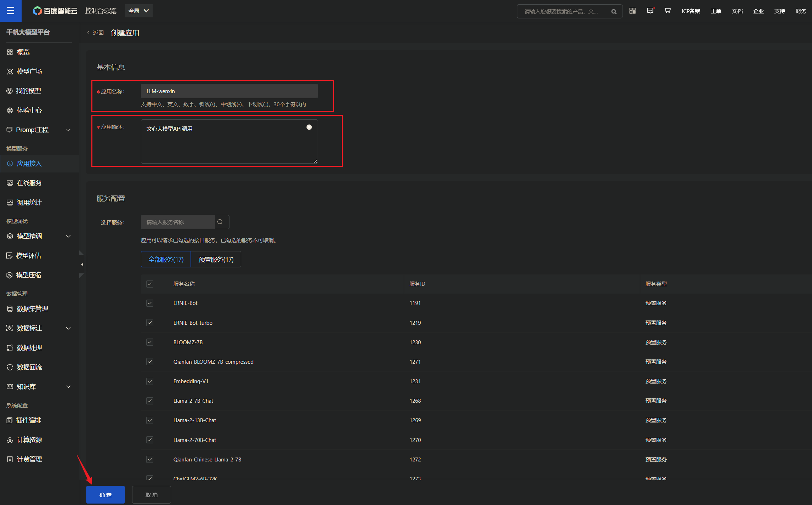The image size is (812, 505).
Task: Click the Baidu AI Cloud logo
Action: [55, 11]
